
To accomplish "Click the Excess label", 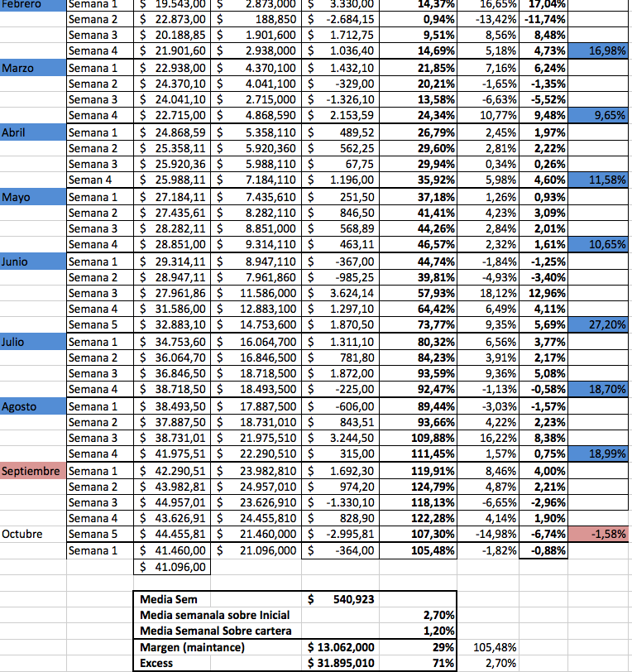I will click(x=156, y=663).
